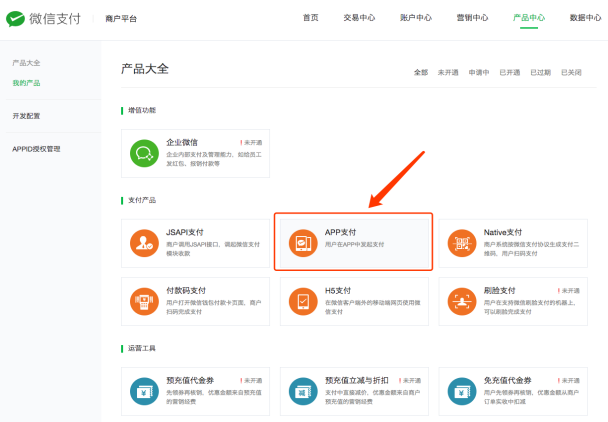The width and height of the screenshot is (608, 422).
Task: Click the 刷脸支付 face scan icon
Action: (x=462, y=301)
